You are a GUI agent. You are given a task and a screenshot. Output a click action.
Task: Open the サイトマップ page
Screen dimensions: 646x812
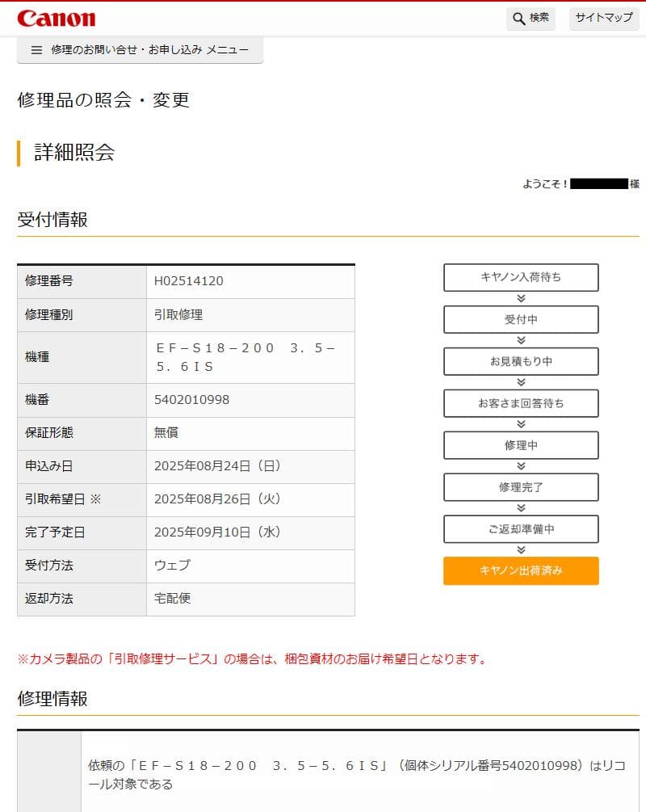point(603,18)
